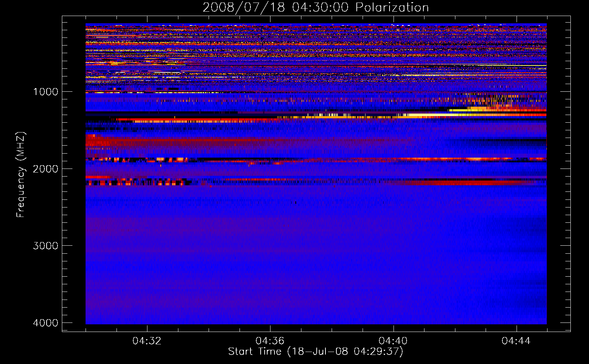The image size is (589, 364).
Task: Select the 3000 frequency axis label
Action: (46, 246)
